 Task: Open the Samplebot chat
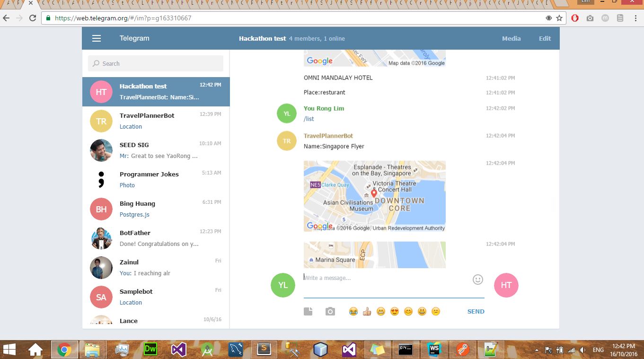(x=156, y=297)
